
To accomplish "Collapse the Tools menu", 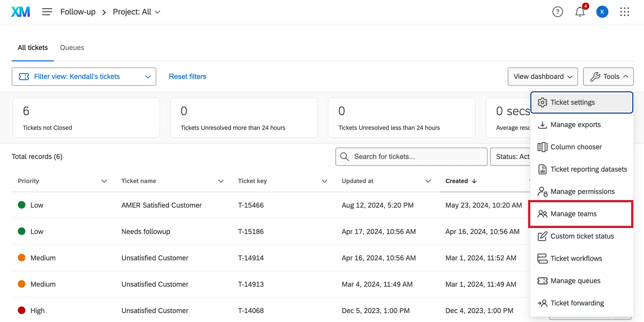I will click(x=608, y=77).
